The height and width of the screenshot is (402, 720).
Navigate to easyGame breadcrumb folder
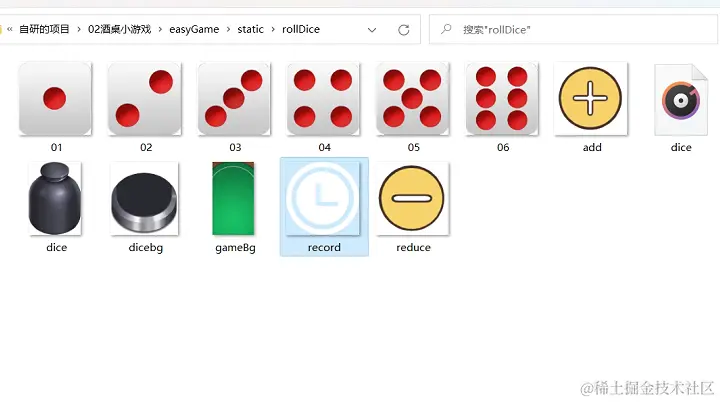click(194, 29)
